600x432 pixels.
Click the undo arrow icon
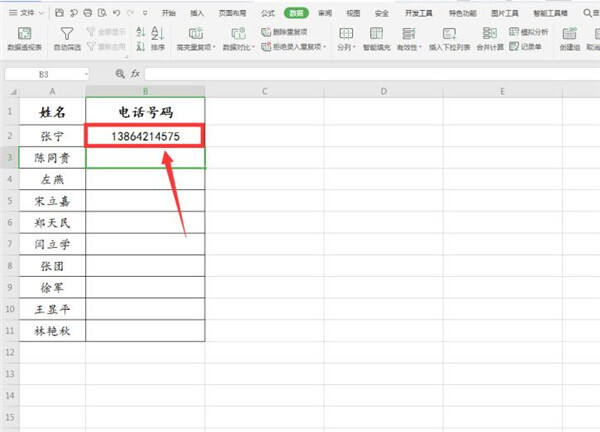(x=116, y=13)
